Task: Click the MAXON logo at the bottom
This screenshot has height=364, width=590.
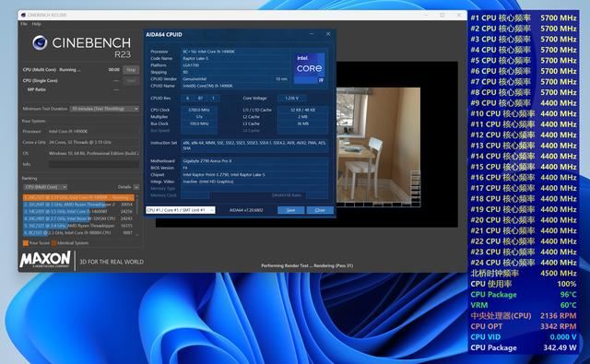Action: tap(45, 260)
